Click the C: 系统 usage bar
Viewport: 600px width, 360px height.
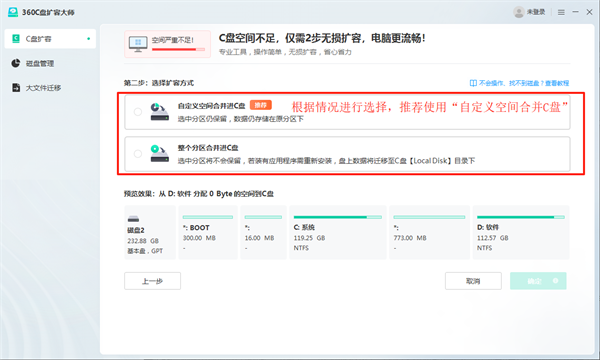pyautogui.click(x=338, y=217)
